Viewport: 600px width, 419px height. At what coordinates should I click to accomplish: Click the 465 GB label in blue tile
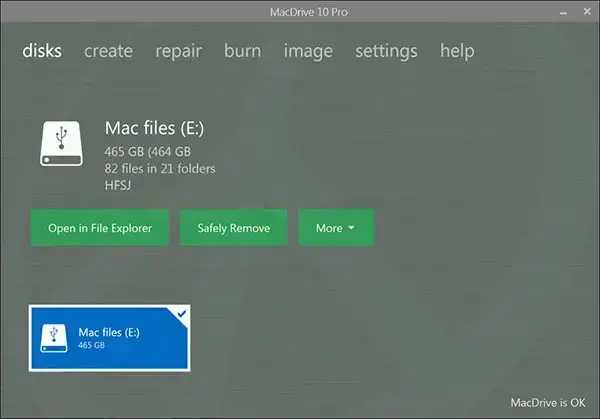(x=91, y=345)
